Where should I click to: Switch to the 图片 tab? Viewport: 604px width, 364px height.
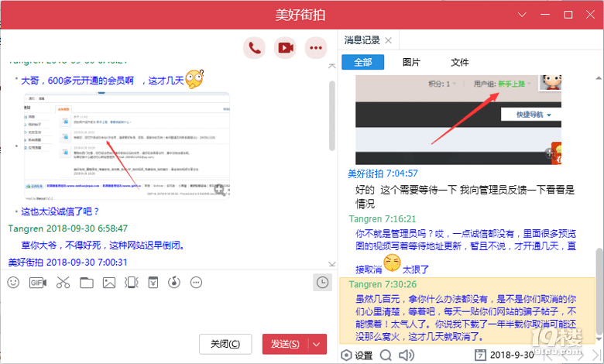pos(411,63)
